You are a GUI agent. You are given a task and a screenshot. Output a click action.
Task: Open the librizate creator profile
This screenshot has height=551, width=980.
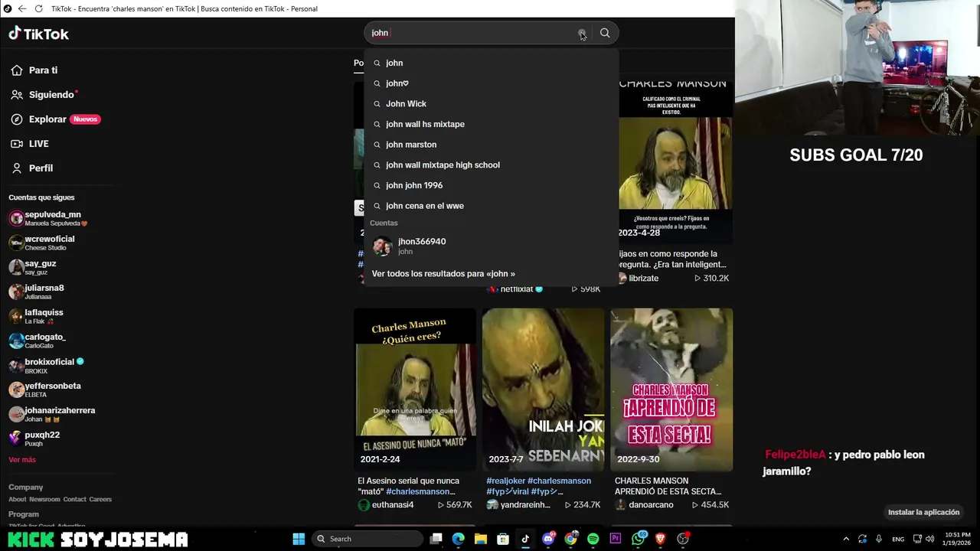click(x=637, y=279)
